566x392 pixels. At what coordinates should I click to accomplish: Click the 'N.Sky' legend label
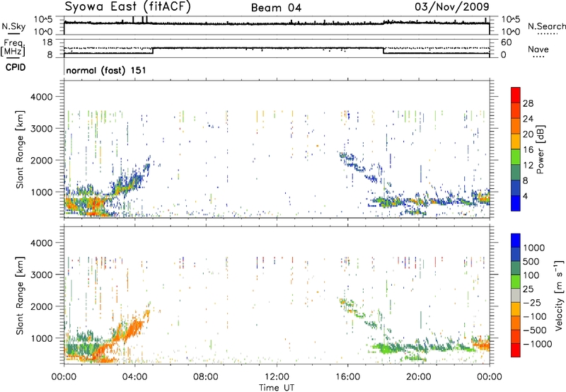tap(13, 26)
